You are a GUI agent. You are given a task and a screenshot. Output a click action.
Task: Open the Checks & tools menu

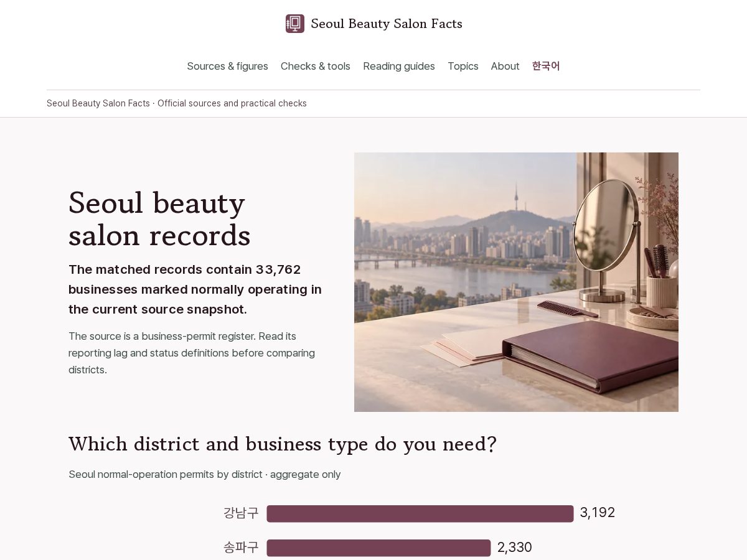316,66
